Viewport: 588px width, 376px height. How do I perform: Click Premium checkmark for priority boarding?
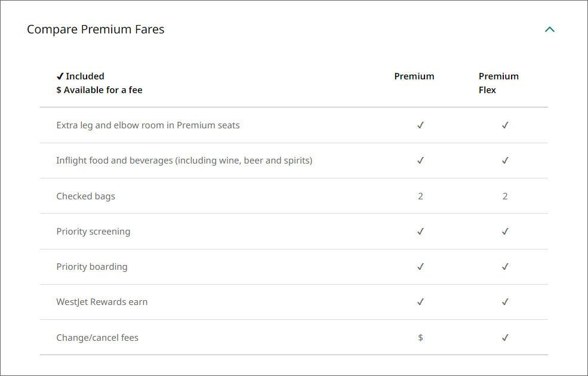coord(420,267)
